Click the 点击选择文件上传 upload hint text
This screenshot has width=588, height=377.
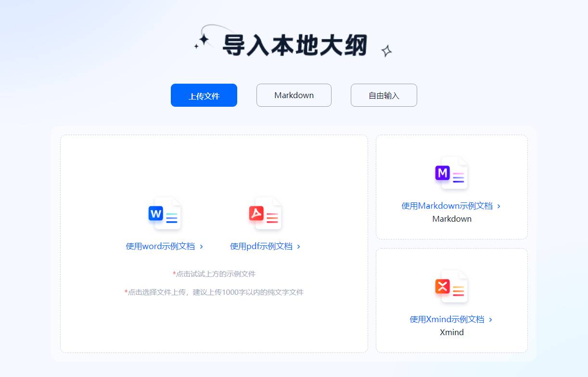[214, 292]
